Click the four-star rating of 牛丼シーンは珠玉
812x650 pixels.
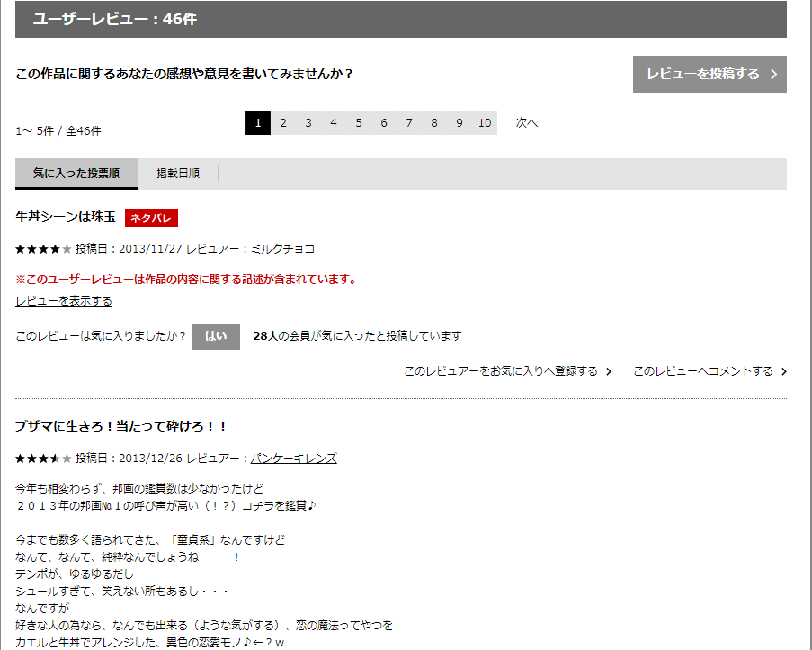(43, 249)
